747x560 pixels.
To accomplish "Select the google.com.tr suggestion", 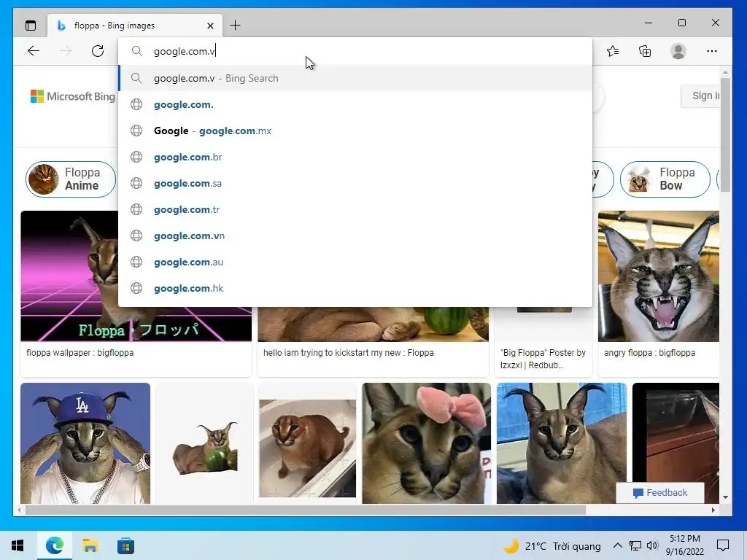I will tap(355, 209).
